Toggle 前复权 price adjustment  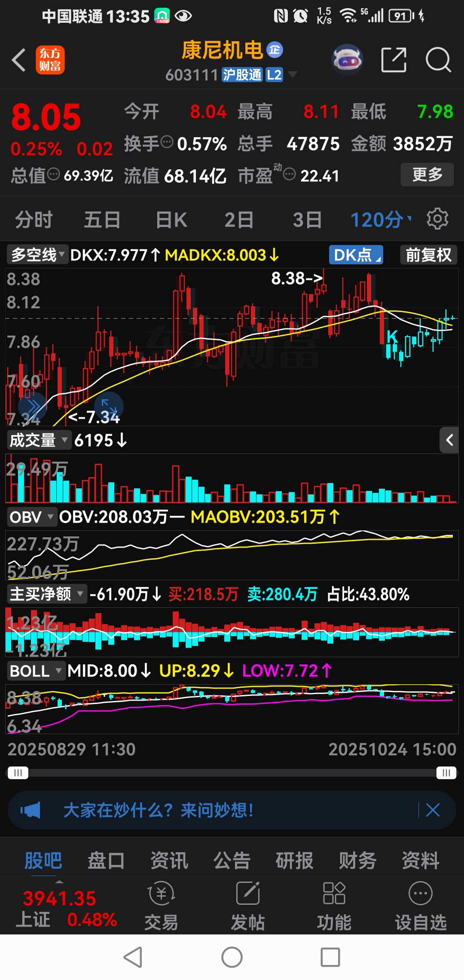click(429, 255)
